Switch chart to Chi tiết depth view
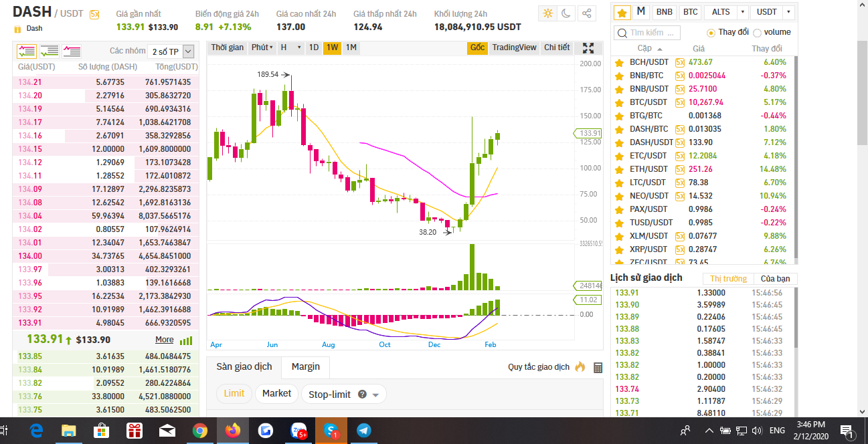 tap(557, 47)
